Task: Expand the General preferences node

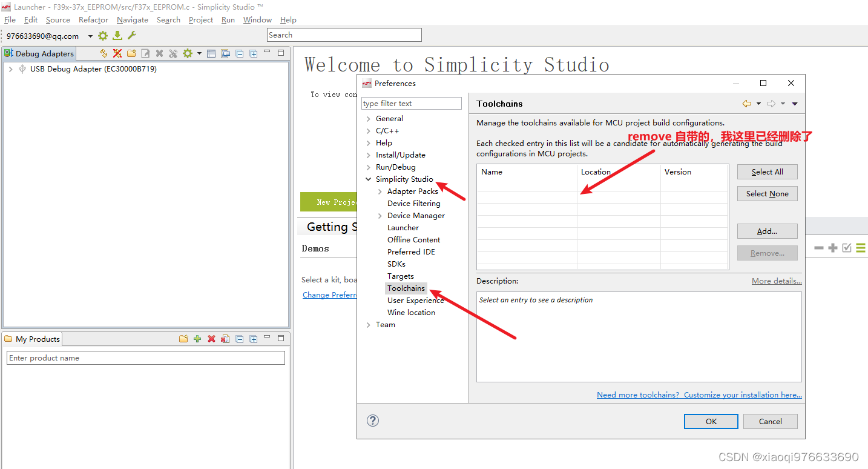Action: (x=369, y=119)
